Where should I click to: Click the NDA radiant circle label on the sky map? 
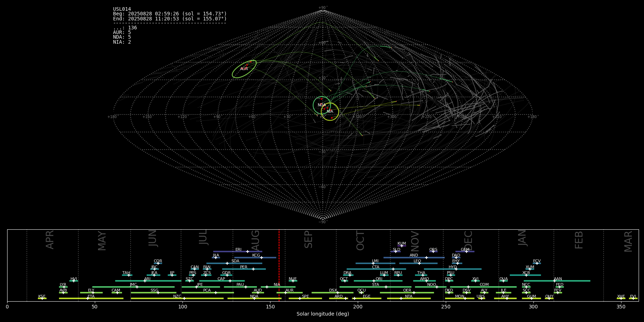point(322,105)
